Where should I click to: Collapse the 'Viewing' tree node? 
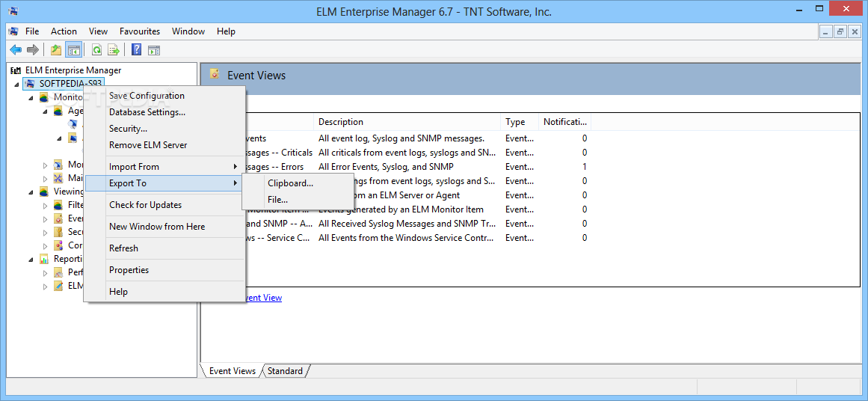click(31, 192)
